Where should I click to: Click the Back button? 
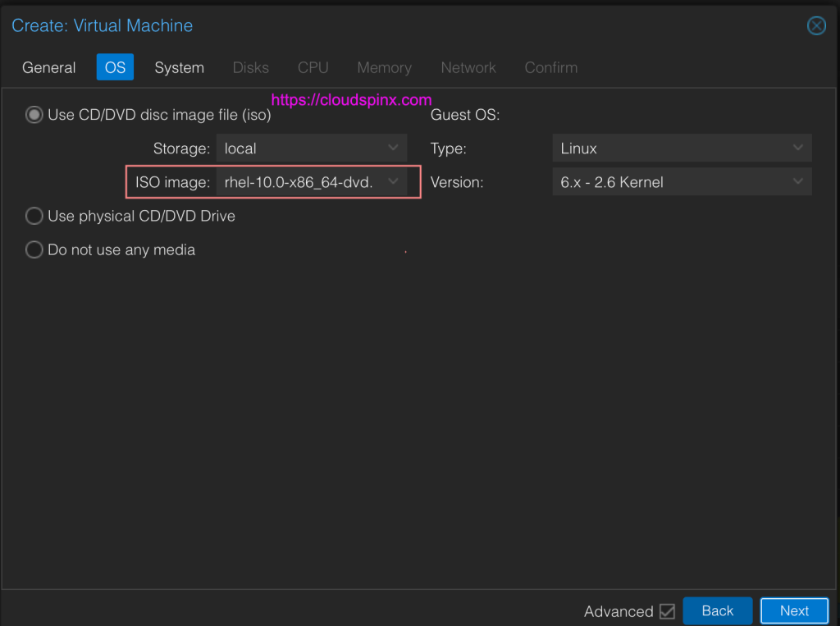pyautogui.click(x=717, y=610)
